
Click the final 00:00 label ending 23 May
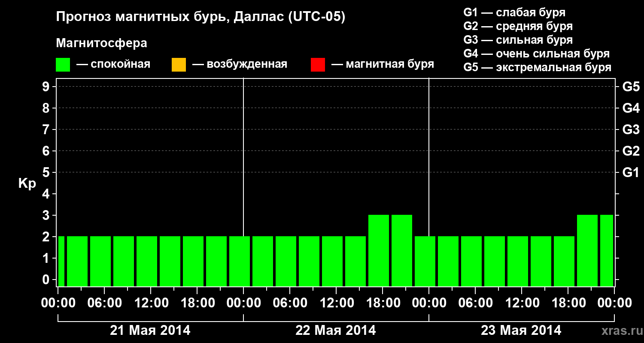(614, 303)
